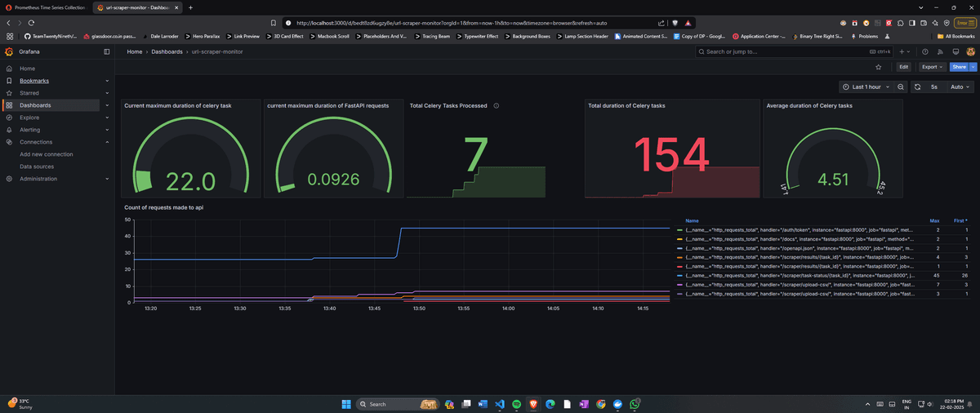Open Explore from the sidebar
980x413 pixels.
pyautogui.click(x=29, y=118)
